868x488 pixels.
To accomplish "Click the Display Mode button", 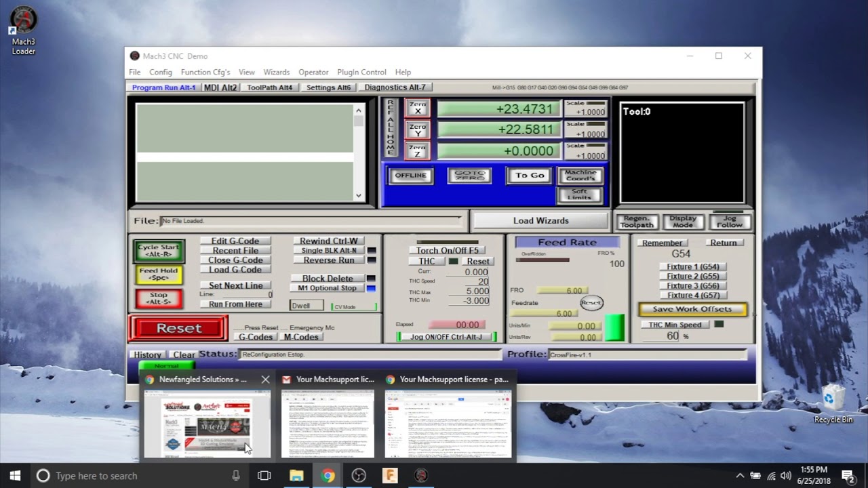I will [683, 222].
